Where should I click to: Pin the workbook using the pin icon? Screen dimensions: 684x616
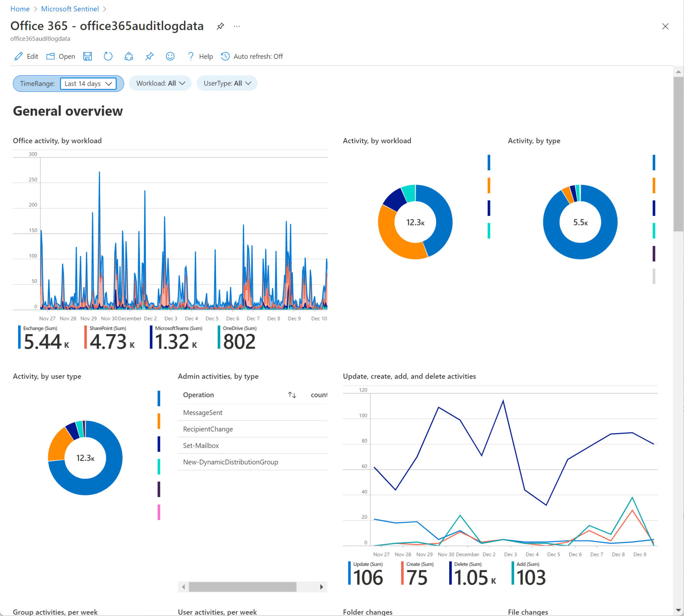pyautogui.click(x=149, y=56)
